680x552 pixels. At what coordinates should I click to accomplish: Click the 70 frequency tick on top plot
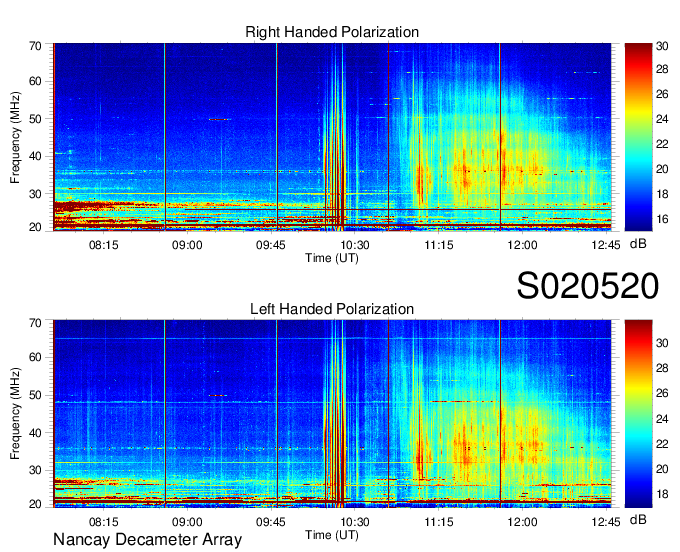coord(35,46)
